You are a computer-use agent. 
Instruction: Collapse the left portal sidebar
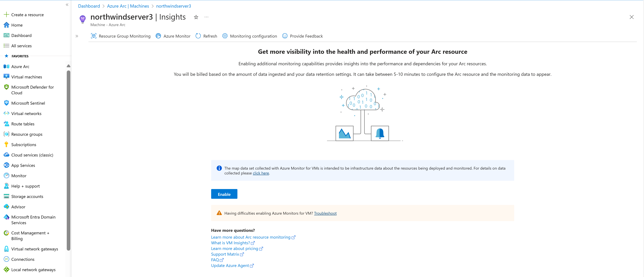(67, 5)
